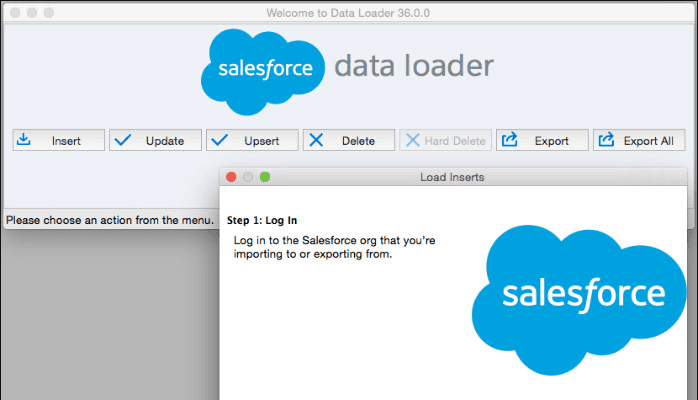The height and width of the screenshot is (400, 698).
Task: Click the checkmark icon on Upsert
Action: click(219, 140)
